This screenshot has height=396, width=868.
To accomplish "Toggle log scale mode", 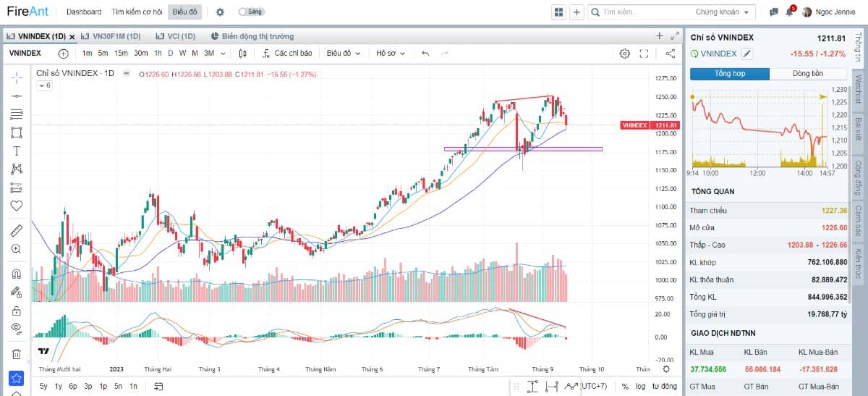I will (x=640, y=386).
